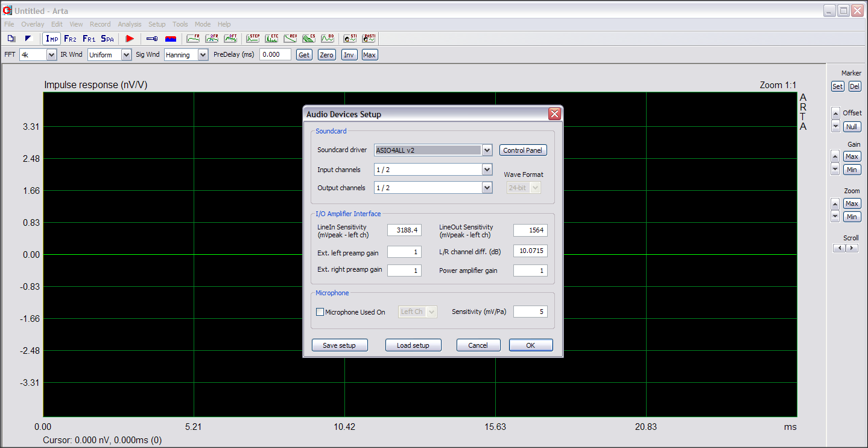Viewport: 868px width, 448px height.
Task: Click the toolbar Max button beside Inv
Action: (x=370, y=55)
